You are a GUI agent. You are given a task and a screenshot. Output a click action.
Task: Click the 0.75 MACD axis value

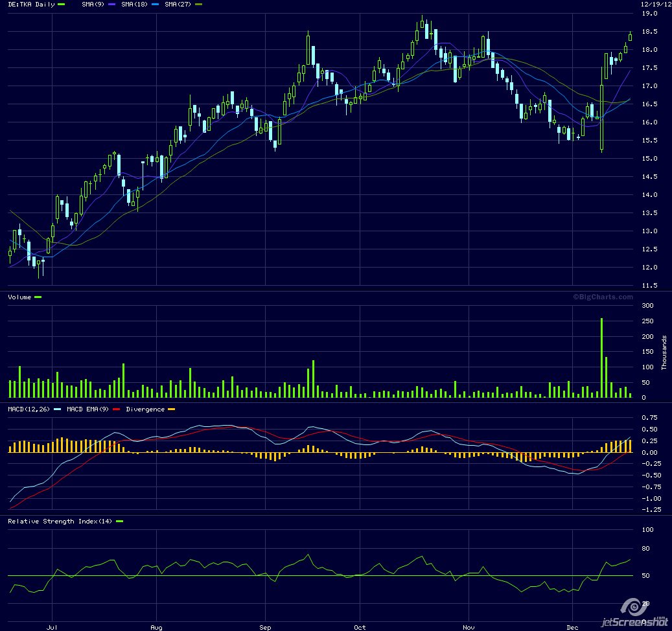click(x=649, y=418)
